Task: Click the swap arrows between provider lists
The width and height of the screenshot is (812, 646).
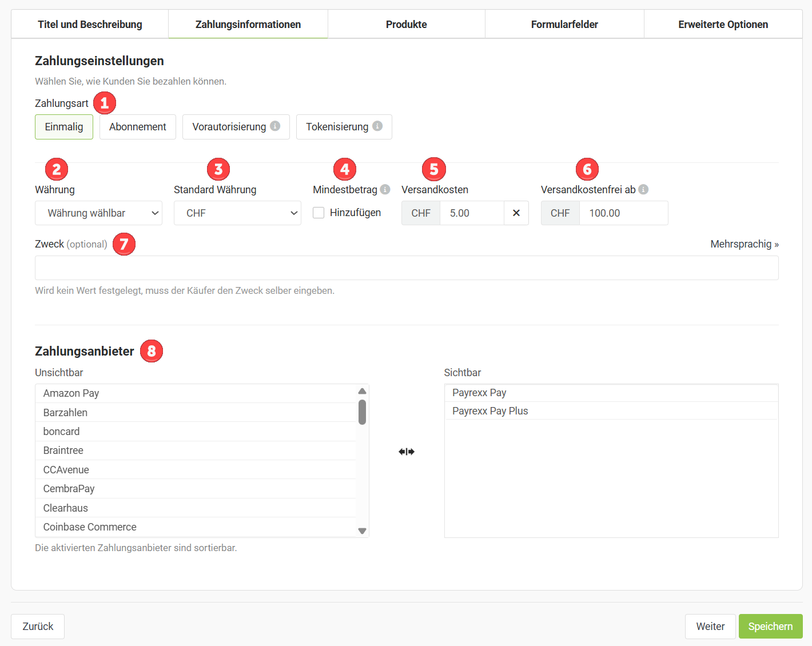Action: coord(407,452)
